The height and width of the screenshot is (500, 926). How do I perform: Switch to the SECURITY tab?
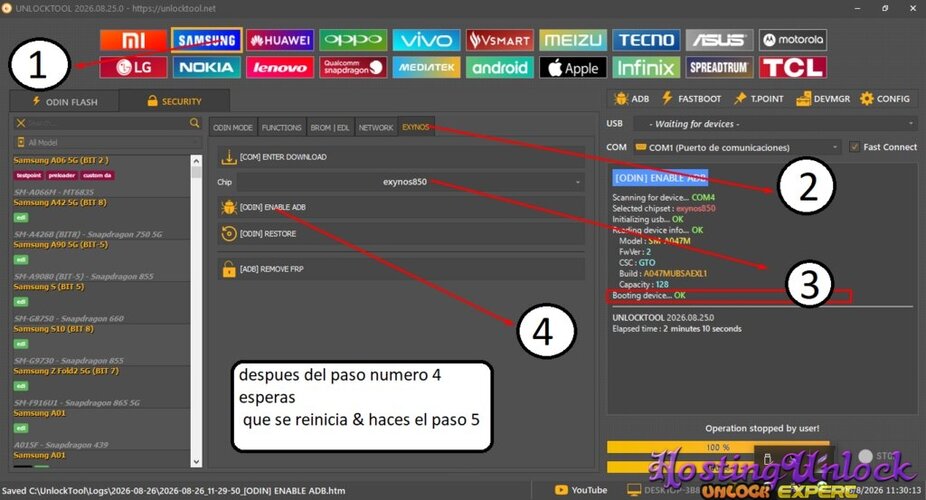click(174, 101)
